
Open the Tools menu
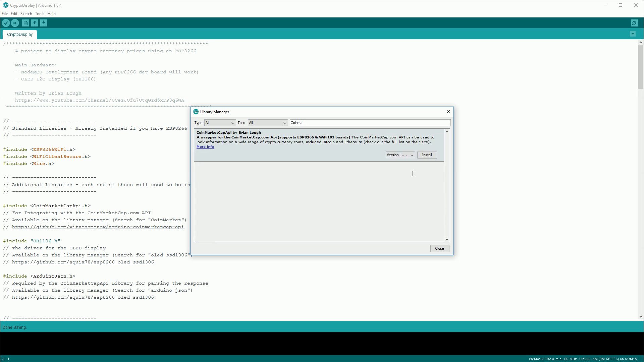(x=39, y=14)
